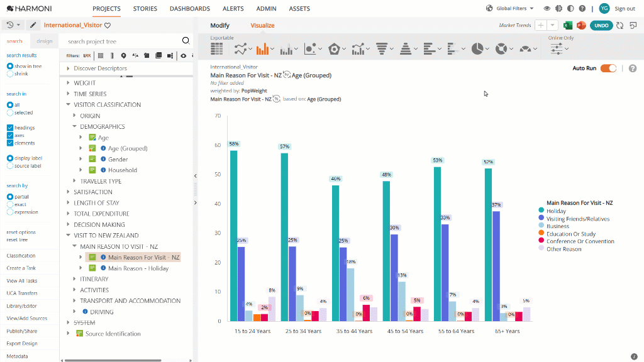Expand the SATISFACTION node
The width and height of the screenshot is (644, 362).
pos(68,192)
